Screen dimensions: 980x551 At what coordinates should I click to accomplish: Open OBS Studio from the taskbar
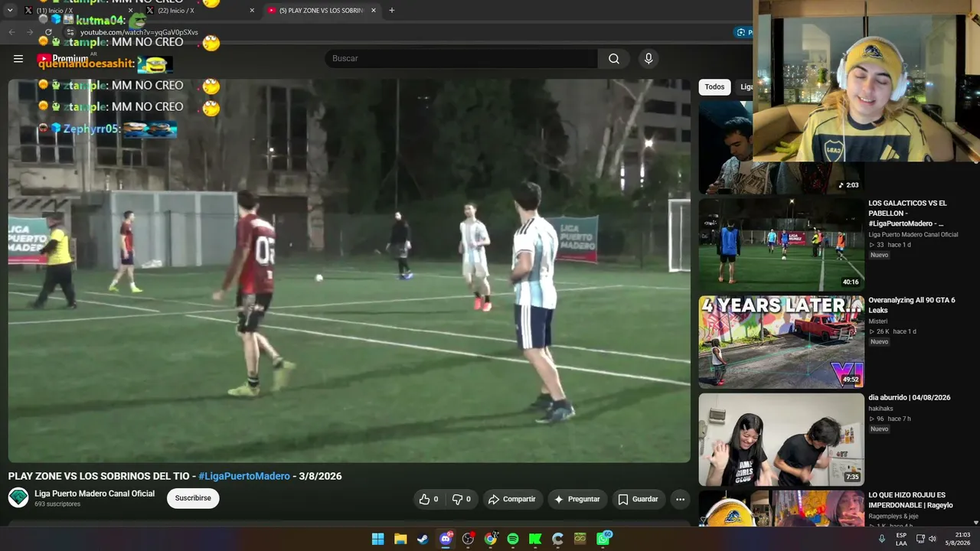468,539
